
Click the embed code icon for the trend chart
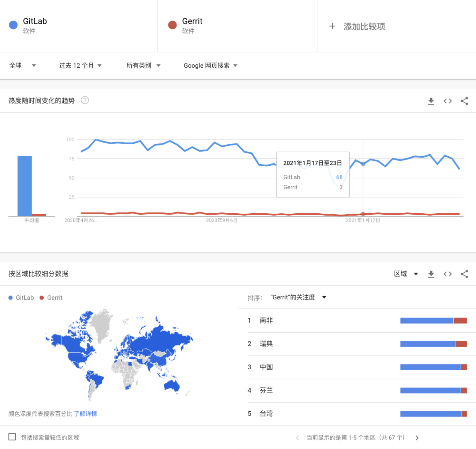pyautogui.click(x=447, y=101)
